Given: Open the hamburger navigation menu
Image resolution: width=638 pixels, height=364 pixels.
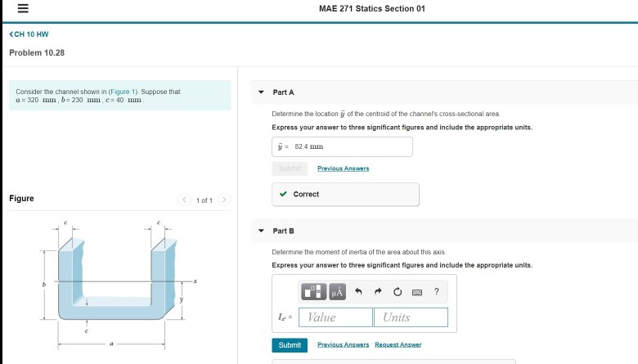Looking at the screenshot, I should [x=23, y=8].
